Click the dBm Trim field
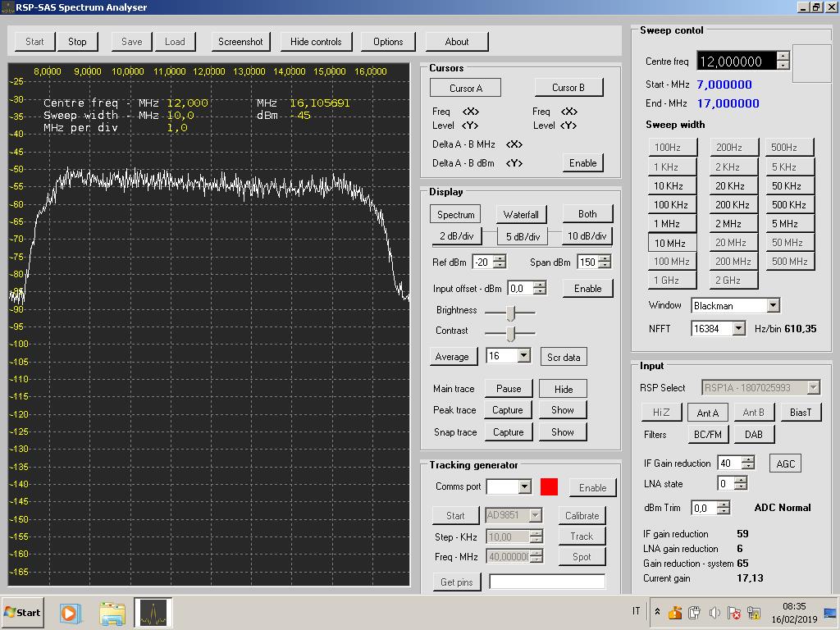The height and width of the screenshot is (630, 840). [704, 508]
